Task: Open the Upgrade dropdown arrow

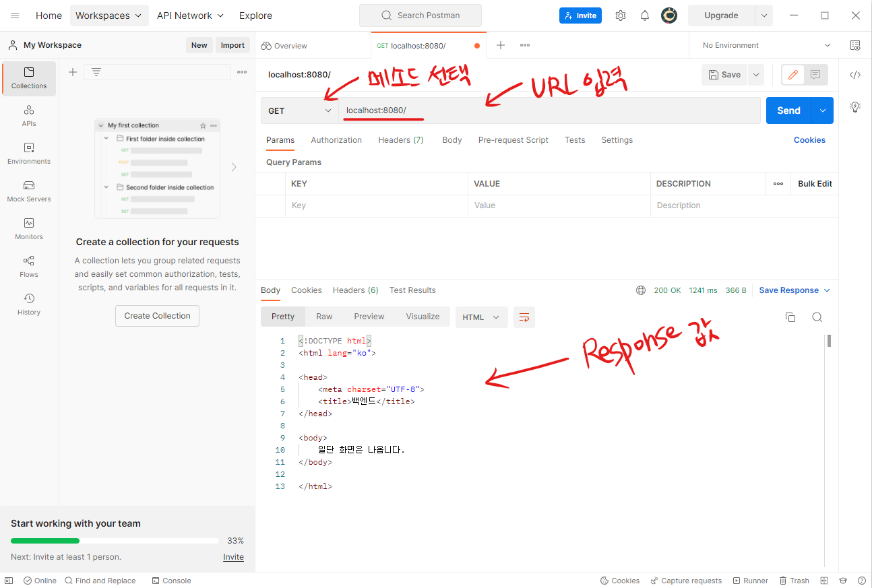Action: click(764, 15)
